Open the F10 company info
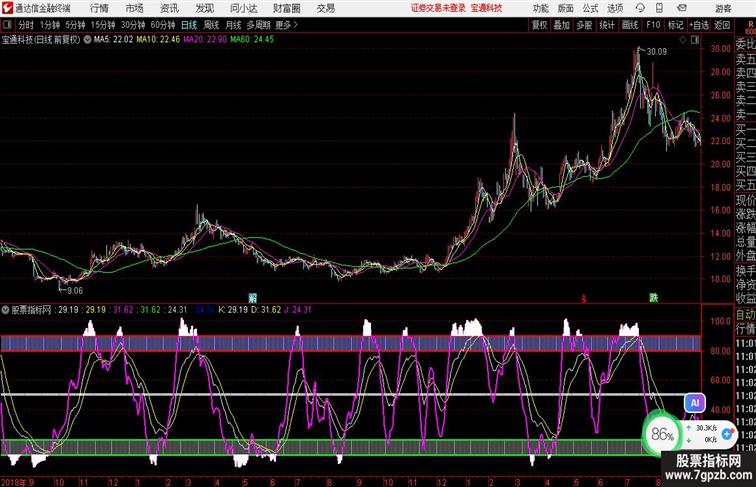This screenshot has width=756, height=487. [x=653, y=25]
